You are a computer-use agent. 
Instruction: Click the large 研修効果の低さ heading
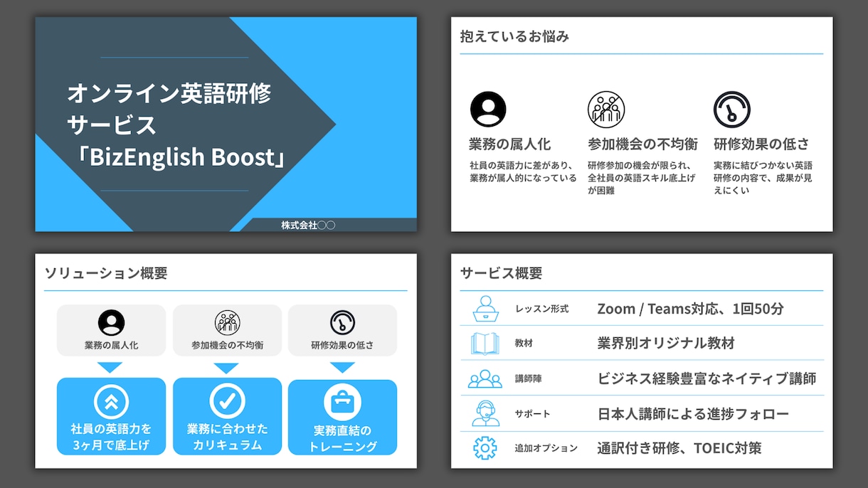click(x=761, y=144)
